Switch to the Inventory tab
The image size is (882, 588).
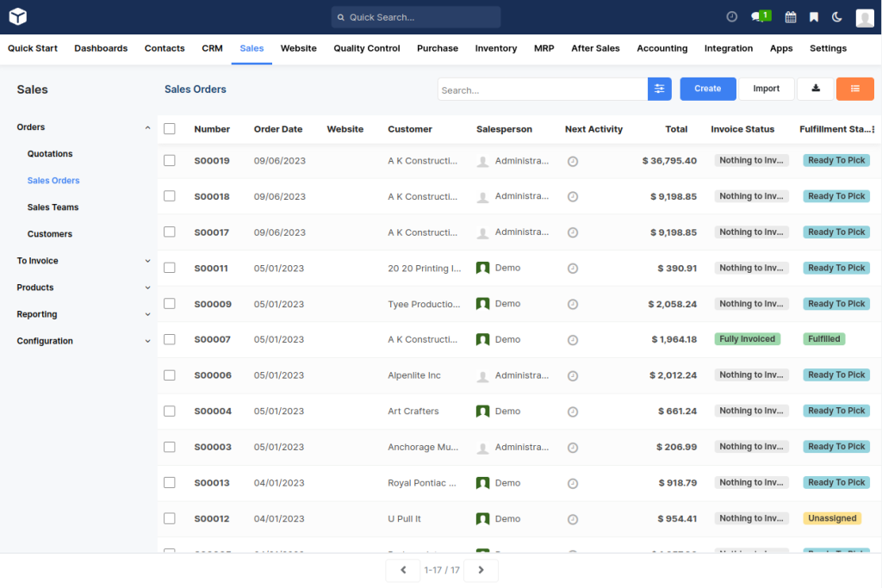(495, 48)
